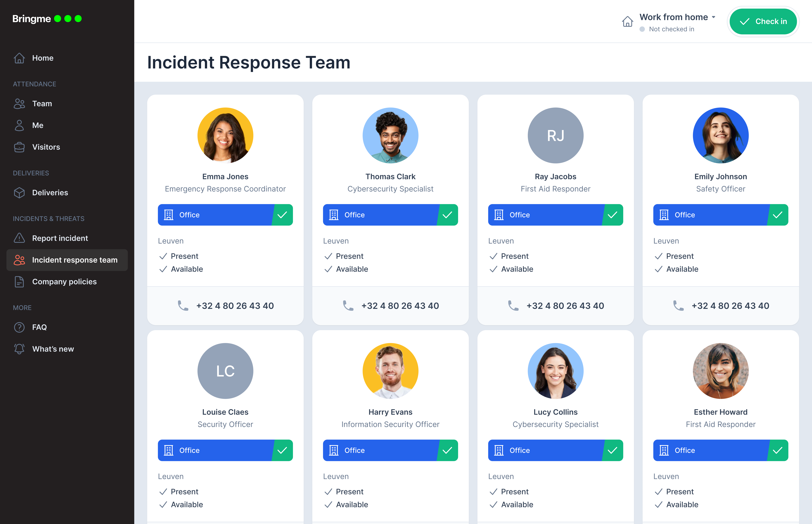Click the RJ avatar for Ray Jacobs
This screenshot has width=812, height=524.
point(556,135)
